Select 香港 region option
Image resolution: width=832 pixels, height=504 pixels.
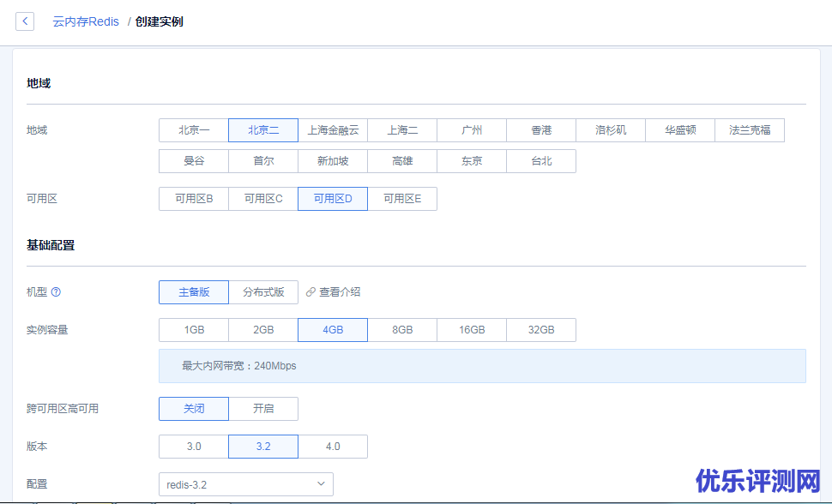click(541, 130)
